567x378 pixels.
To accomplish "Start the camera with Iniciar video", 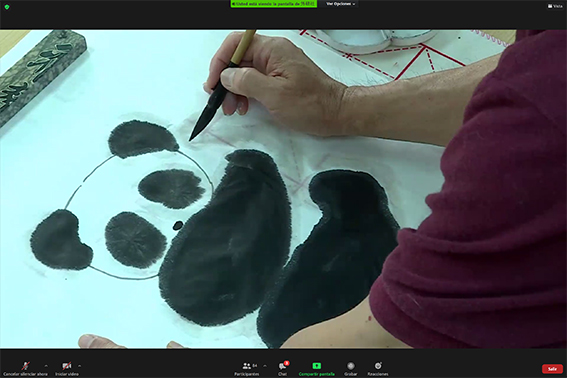I will pyautogui.click(x=67, y=369).
